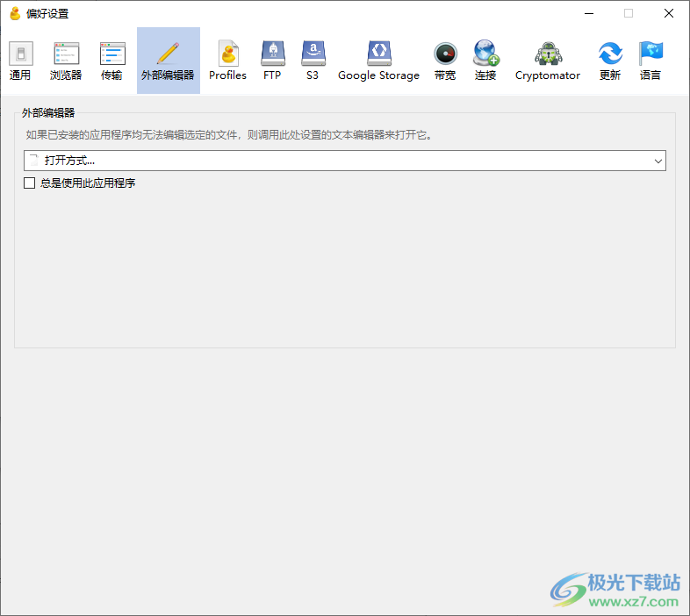Open the 更新 update arrows icon
Viewport: 690px width, 616px height.
(610, 54)
